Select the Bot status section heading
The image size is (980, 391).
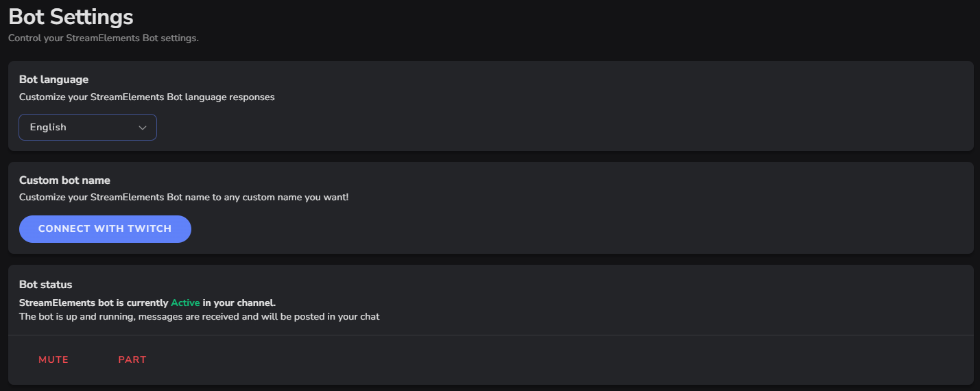[45, 285]
